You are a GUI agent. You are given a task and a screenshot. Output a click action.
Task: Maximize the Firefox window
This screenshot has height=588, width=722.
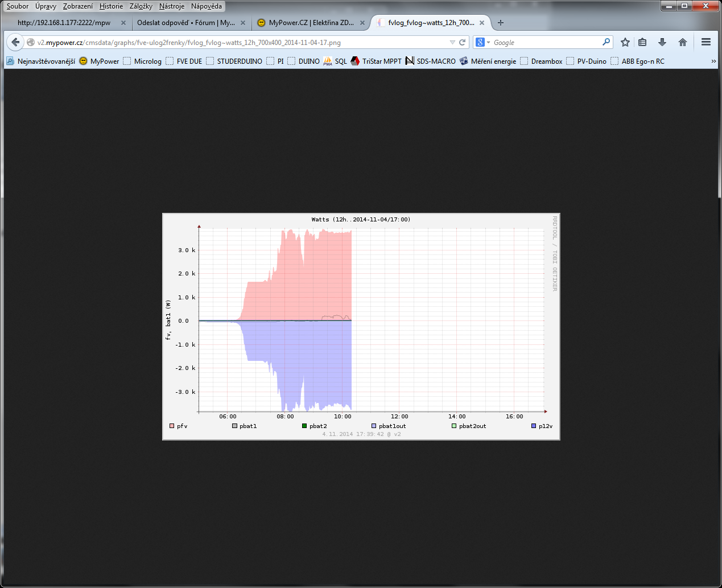(x=684, y=6)
